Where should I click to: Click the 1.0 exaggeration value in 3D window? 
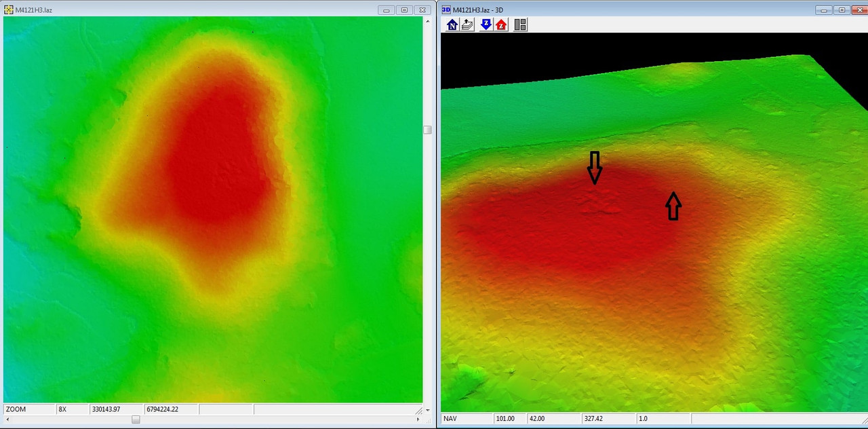tap(663, 419)
